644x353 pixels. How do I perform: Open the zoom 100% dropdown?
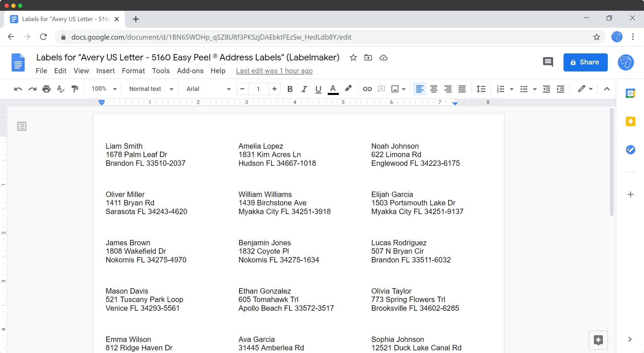click(x=104, y=89)
